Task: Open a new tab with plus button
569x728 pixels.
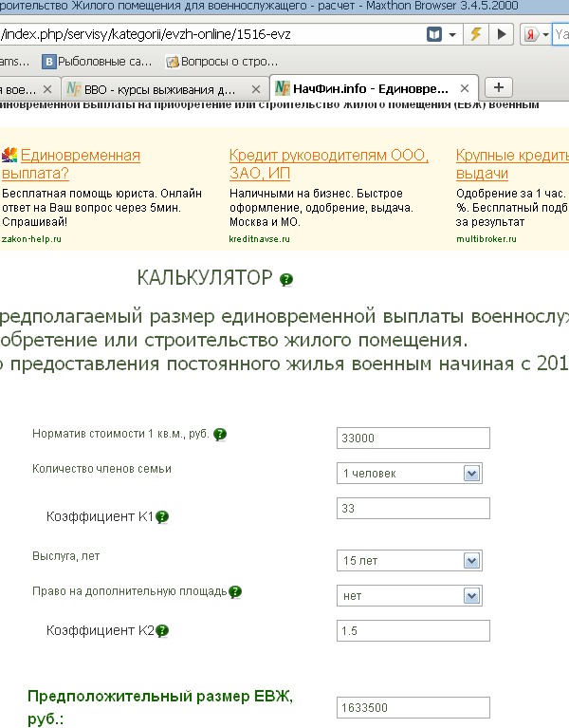Action: coord(499,87)
